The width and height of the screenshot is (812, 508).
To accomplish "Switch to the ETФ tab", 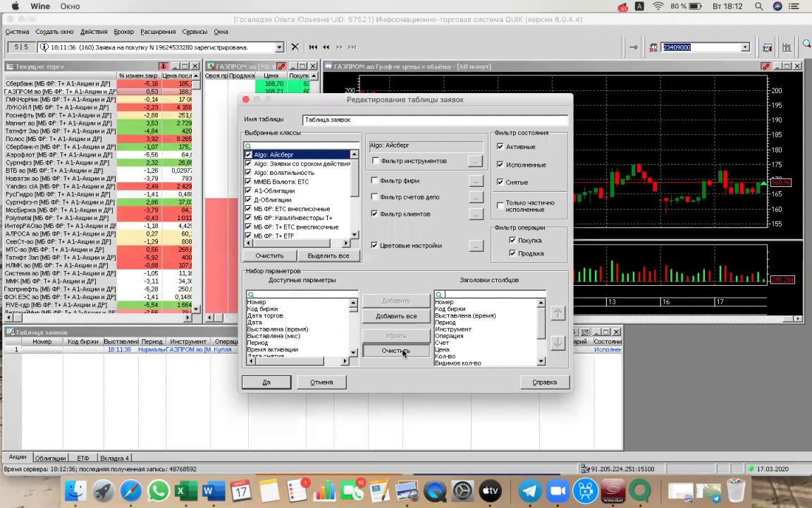I will coord(83,458).
